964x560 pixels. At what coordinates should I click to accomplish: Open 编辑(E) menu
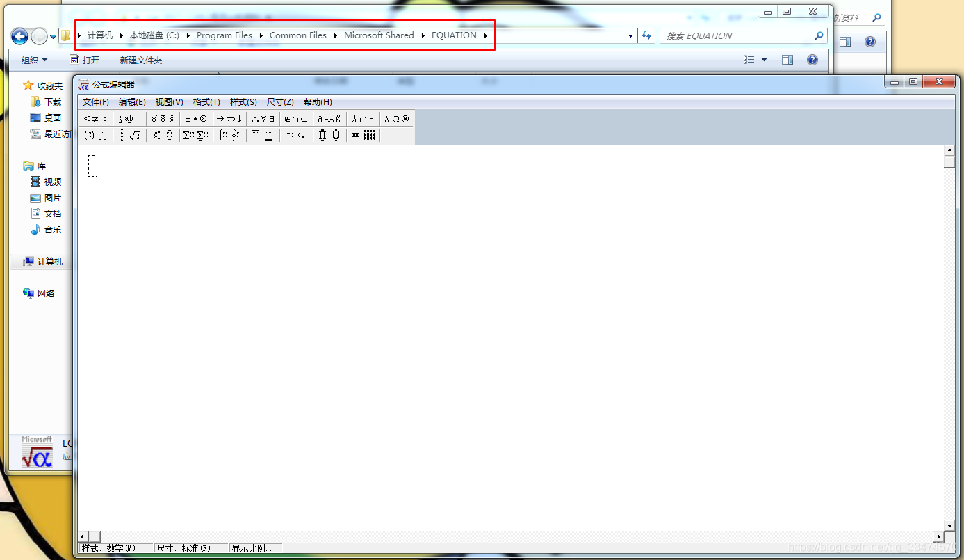(x=132, y=102)
